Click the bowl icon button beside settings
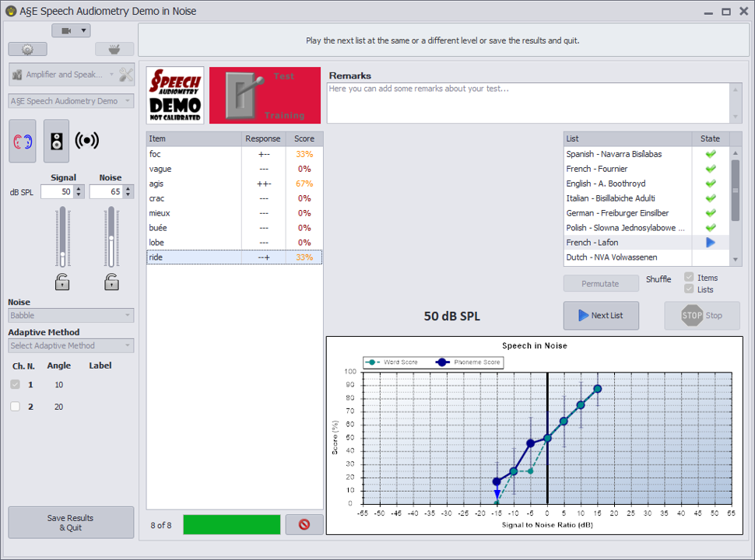This screenshot has height=560, width=755. (114, 49)
